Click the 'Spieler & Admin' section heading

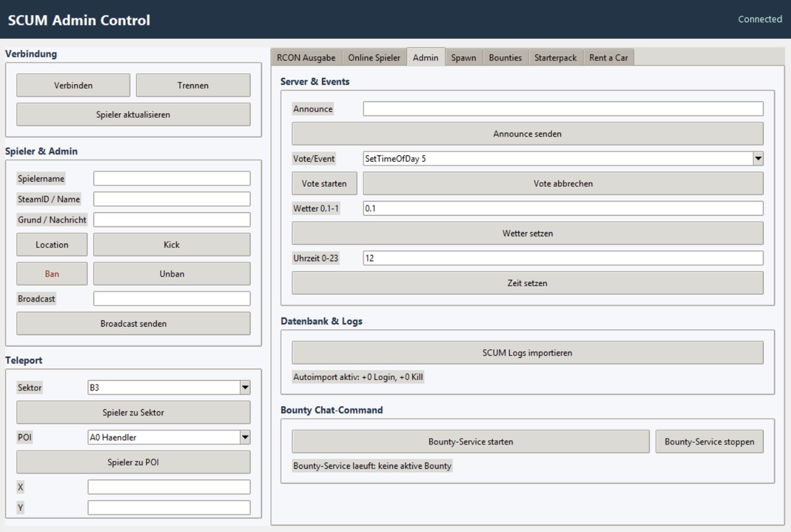[41, 151]
